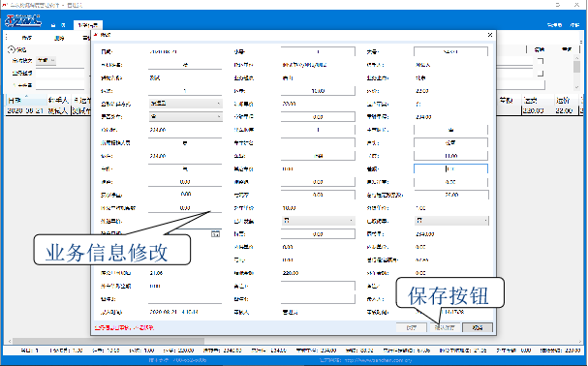The image size is (588, 366).
Task: Collapse the filter panel with the circle arrow
Action: click(12, 49)
